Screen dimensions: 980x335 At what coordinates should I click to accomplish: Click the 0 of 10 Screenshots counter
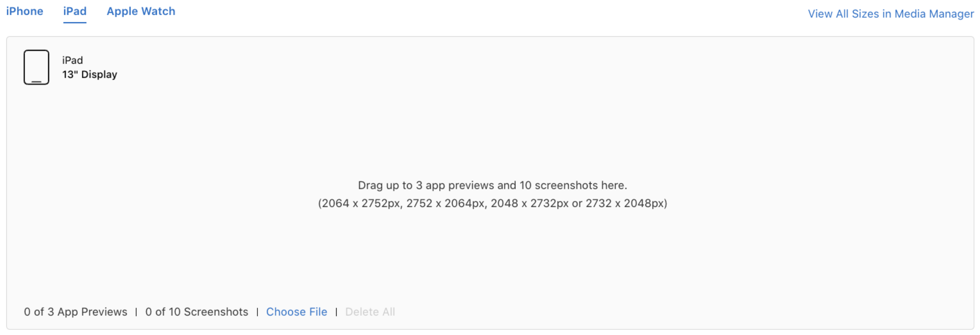coord(197,312)
